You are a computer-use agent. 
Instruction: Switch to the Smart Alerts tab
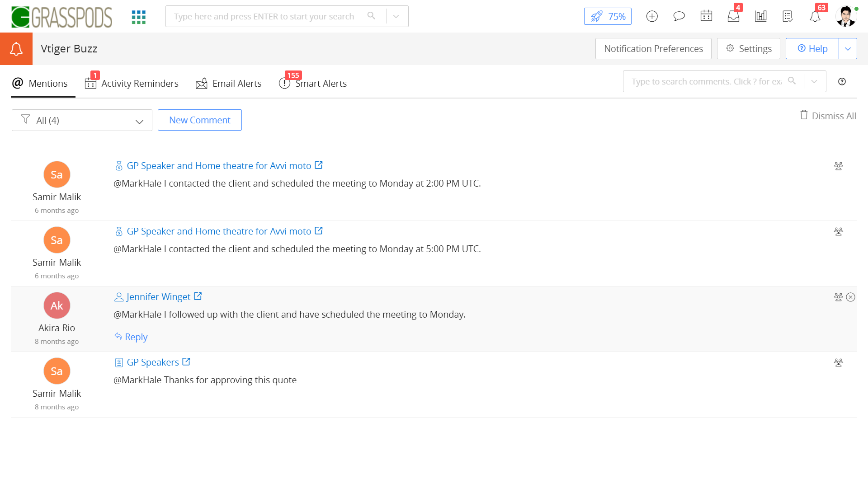[x=321, y=83]
